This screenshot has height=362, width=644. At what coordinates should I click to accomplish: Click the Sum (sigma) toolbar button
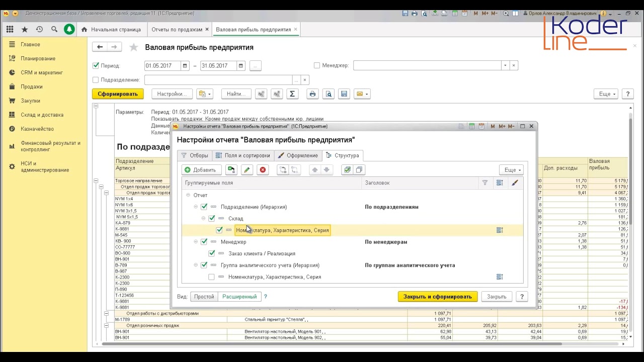(x=292, y=94)
